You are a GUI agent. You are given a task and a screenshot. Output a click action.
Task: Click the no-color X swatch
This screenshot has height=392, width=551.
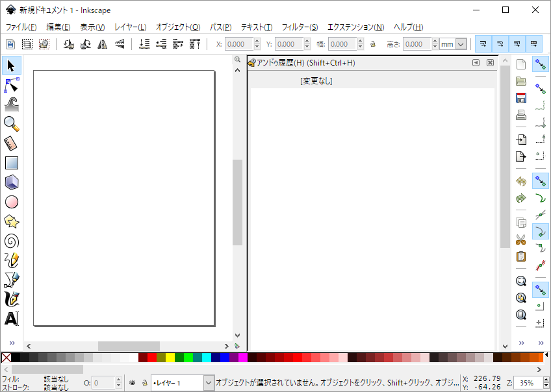tap(6, 358)
